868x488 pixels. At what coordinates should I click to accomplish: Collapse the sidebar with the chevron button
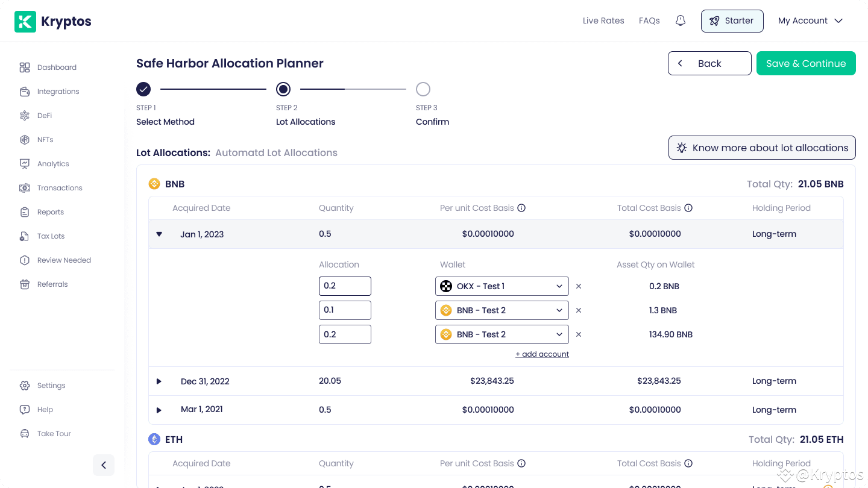pyautogui.click(x=104, y=465)
